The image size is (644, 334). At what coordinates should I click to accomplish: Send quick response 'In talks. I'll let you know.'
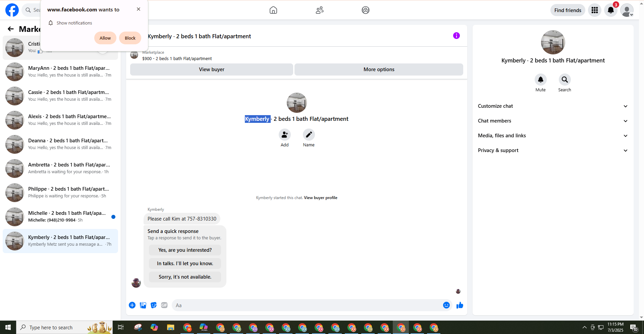pos(185,264)
